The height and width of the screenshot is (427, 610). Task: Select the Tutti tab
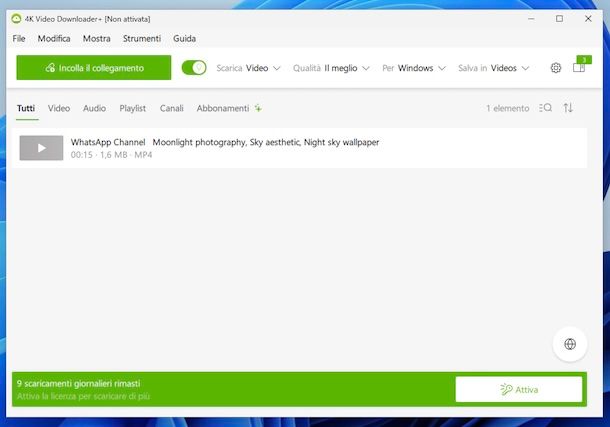26,108
